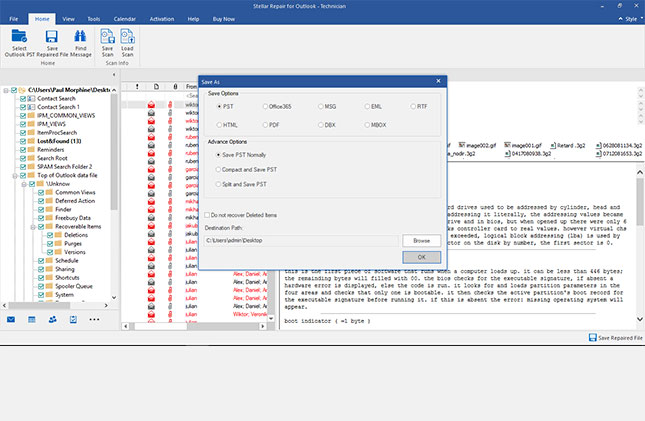Sort by importance exclamation column

pos(137,86)
